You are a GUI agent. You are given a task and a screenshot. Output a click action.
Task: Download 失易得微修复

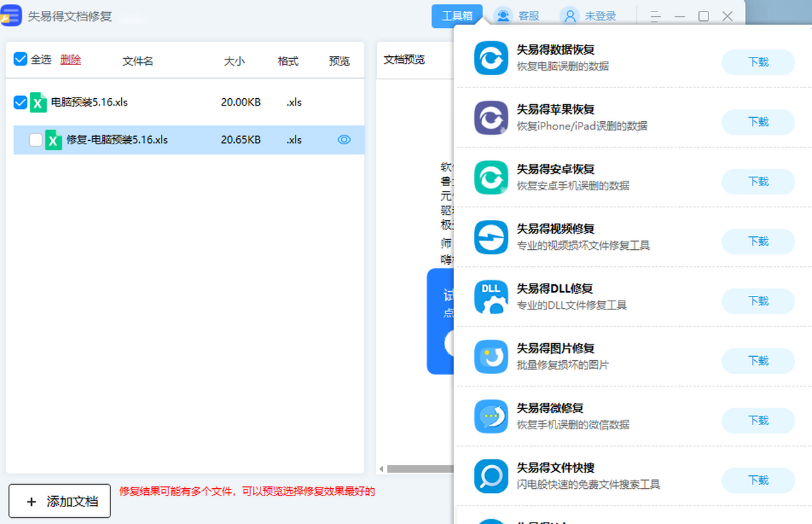pyautogui.click(x=758, y=420)
